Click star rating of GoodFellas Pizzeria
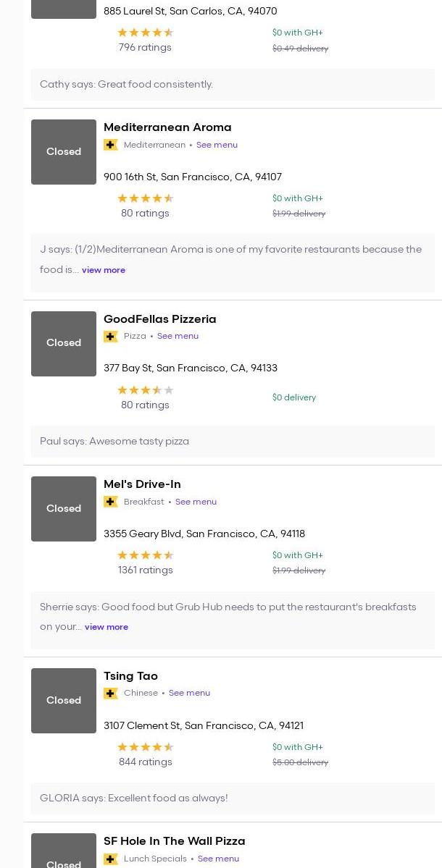This screenshot has width=442, height=868. (145, 390)
